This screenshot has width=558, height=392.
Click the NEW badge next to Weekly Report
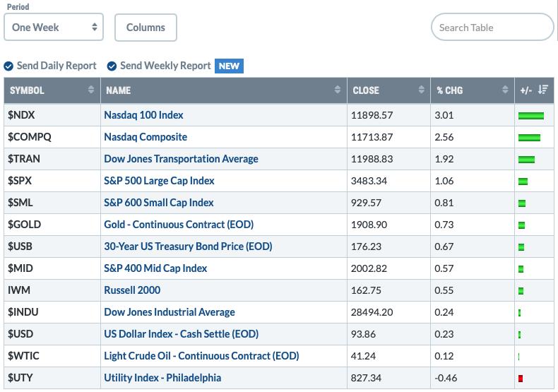(x=229, y=66)
